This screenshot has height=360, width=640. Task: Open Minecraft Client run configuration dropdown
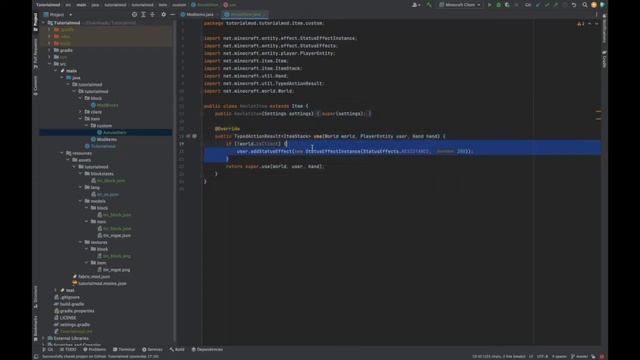click(x=460, y=5)
